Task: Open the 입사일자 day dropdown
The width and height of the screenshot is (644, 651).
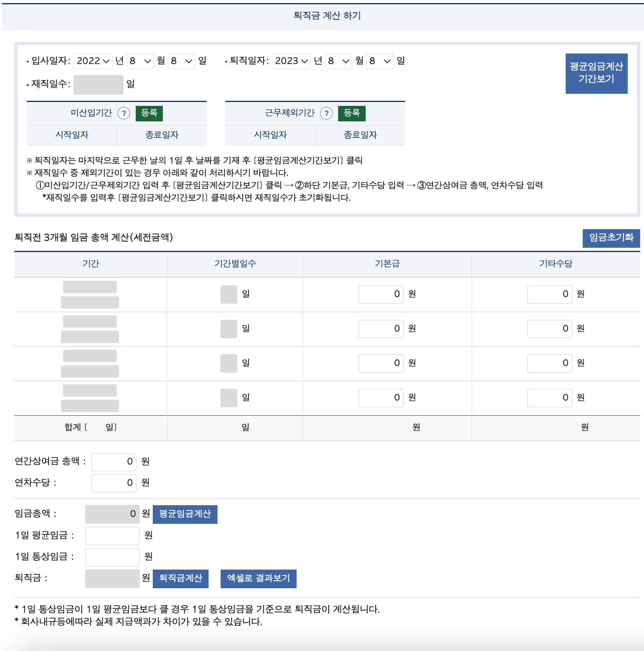Action: coord(181,60)
